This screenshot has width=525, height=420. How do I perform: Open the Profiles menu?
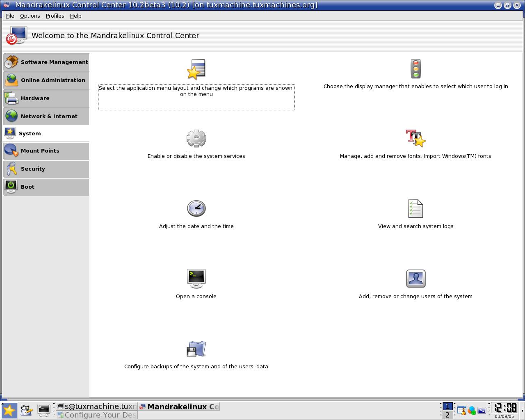point(55,16)
